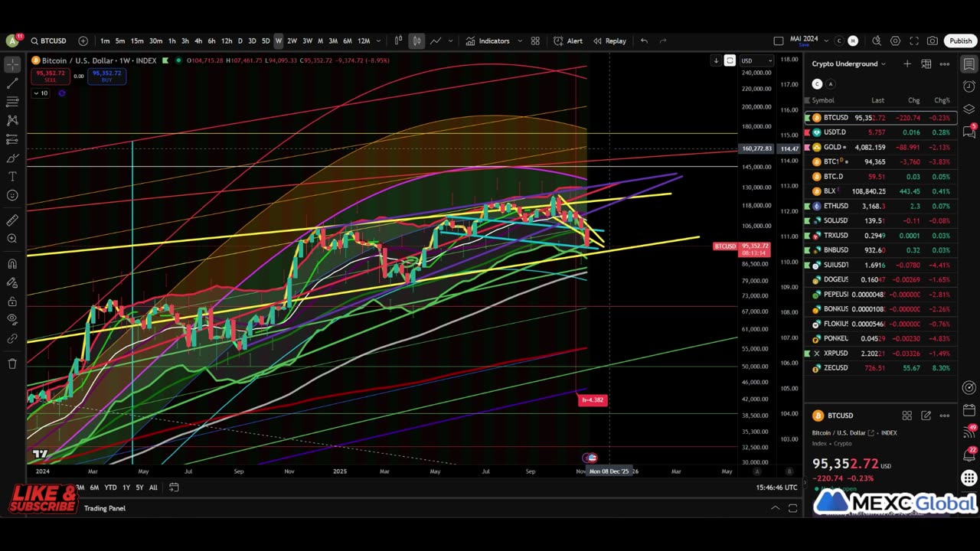This screenshot has width=980, height=551.
Task: Select the trend line drawing tool
Action: (12, 83)
